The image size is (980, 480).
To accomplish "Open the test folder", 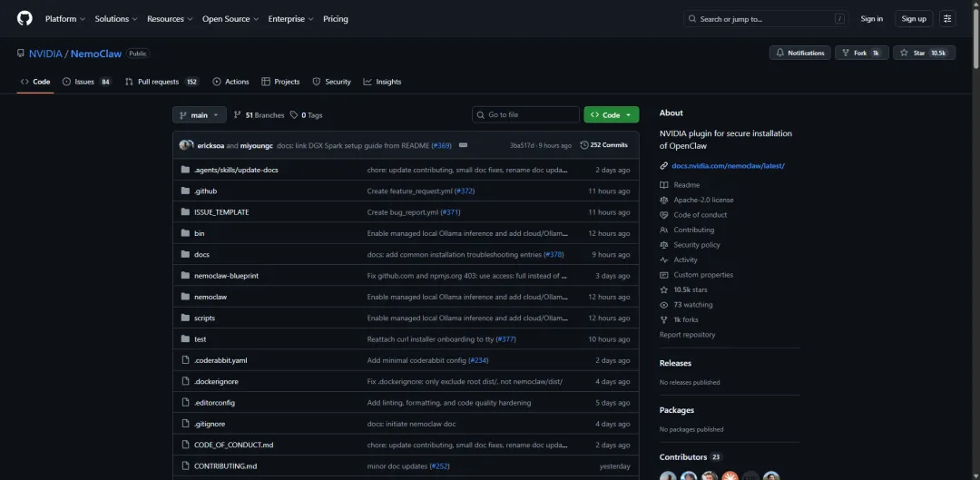I will pos(200,339).
